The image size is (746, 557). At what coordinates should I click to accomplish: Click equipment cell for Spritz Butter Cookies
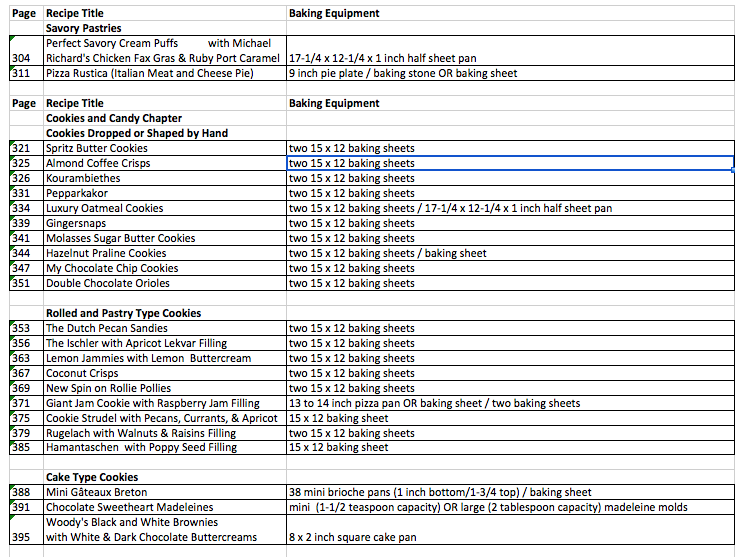pyautogui.click(x=510, y=148)
